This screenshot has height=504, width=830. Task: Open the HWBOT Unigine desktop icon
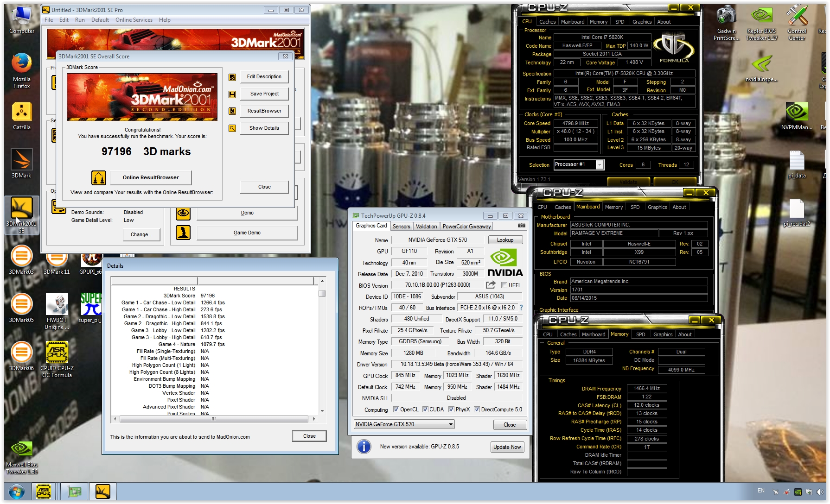pos(57,311)
